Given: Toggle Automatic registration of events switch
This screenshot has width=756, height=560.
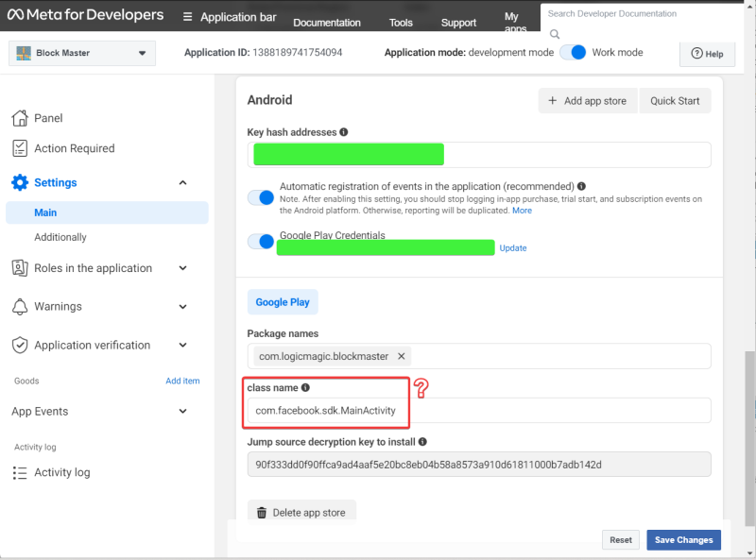Looking at the screenshot, I should click(261, 197).
